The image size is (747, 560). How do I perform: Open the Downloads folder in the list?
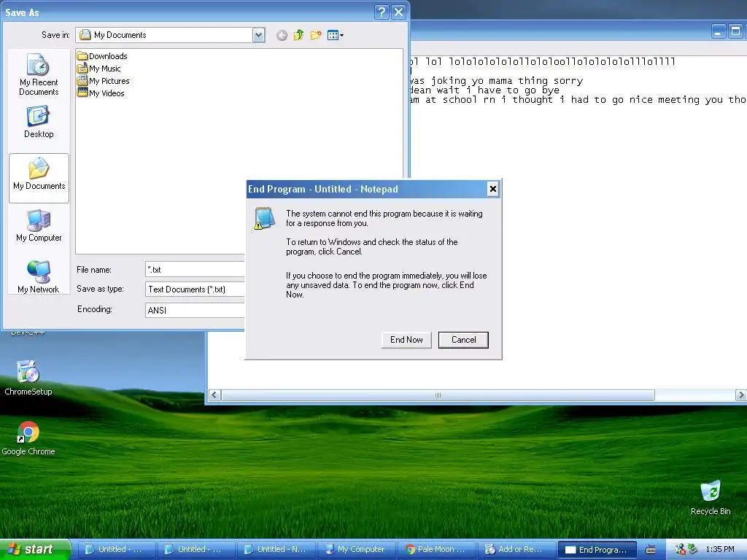[x=102, y=56]
